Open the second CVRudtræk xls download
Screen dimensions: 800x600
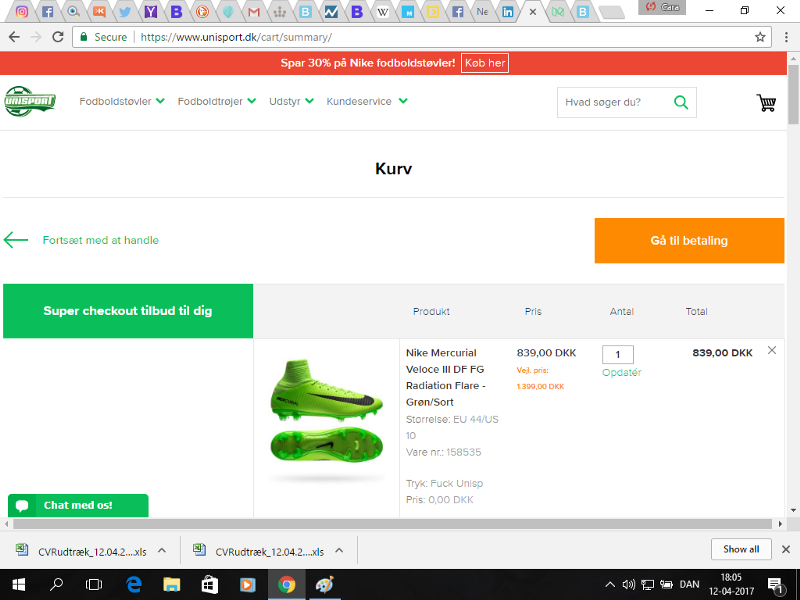tap(259, 551)
